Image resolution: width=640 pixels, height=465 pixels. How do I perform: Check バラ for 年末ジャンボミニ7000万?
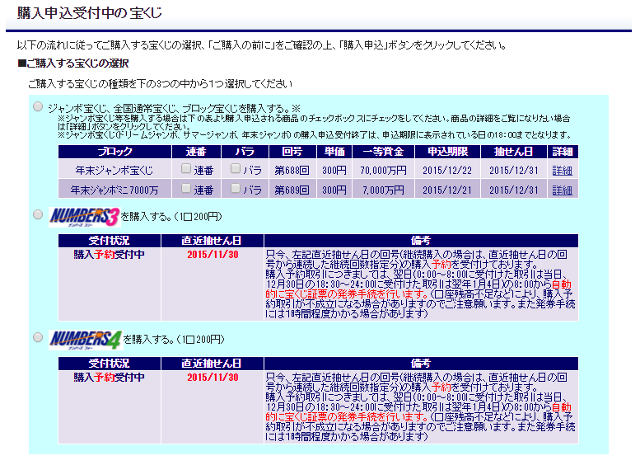pyautogui.click(x=235, y=188)
